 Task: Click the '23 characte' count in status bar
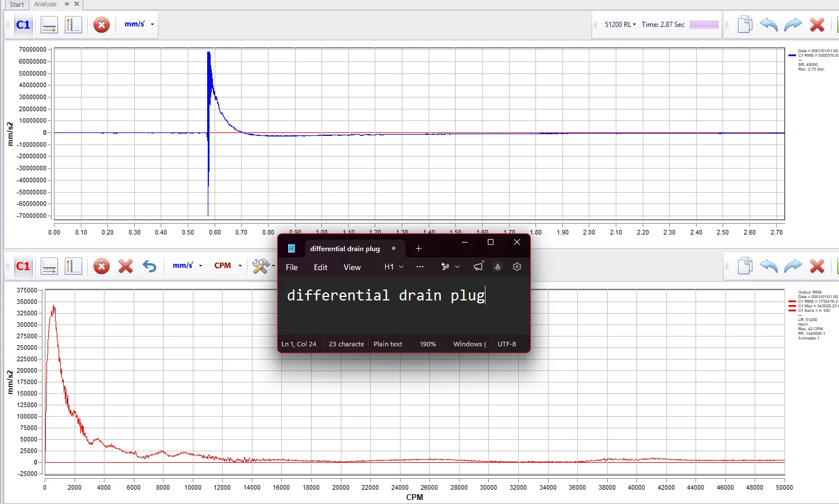(x=346, y=344)
